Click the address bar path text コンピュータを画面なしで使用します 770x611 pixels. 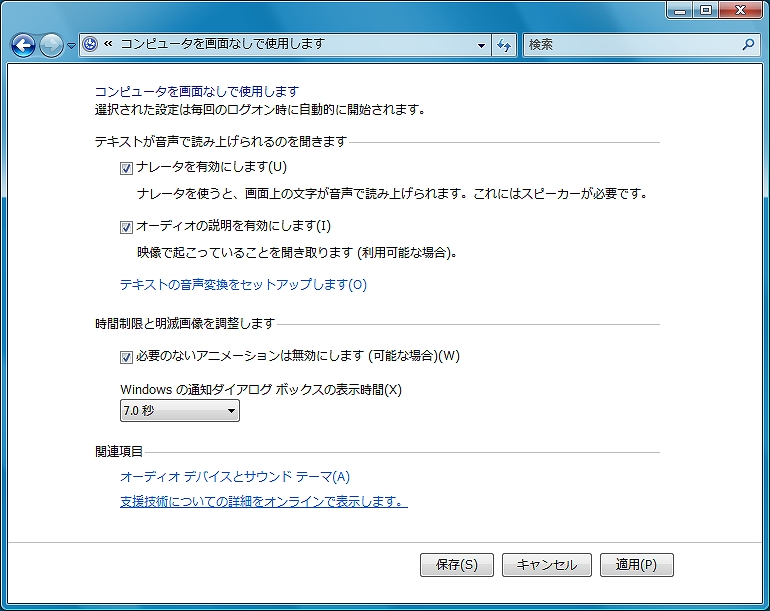coord(222,45)
